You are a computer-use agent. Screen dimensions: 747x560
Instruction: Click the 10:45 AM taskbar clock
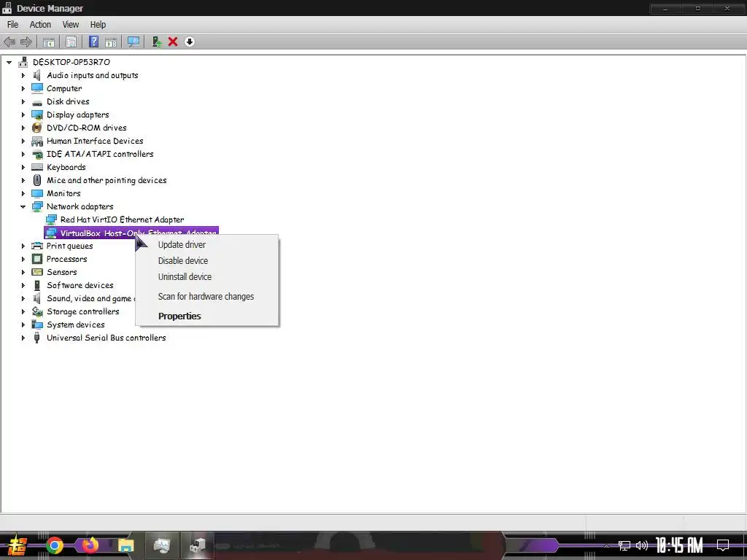[679, 545]
